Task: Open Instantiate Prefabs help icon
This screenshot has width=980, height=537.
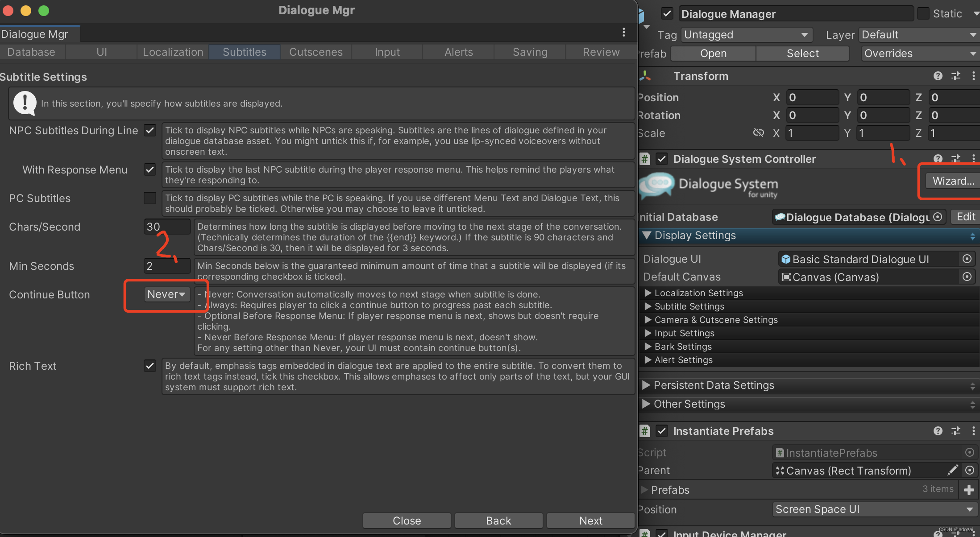Action: [938, 431]
